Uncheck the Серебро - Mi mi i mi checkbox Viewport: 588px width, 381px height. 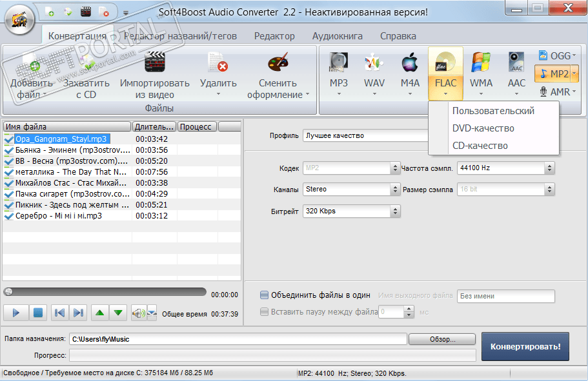[x=8, y=216]
